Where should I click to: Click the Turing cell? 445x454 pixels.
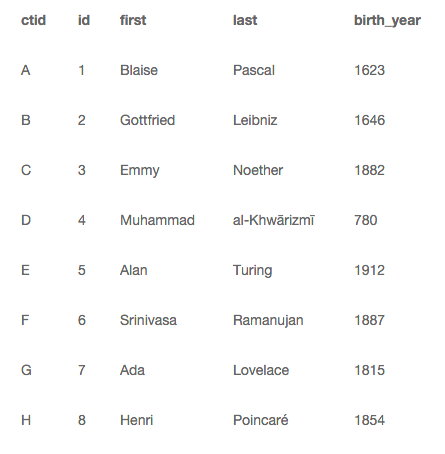[252, 271]
